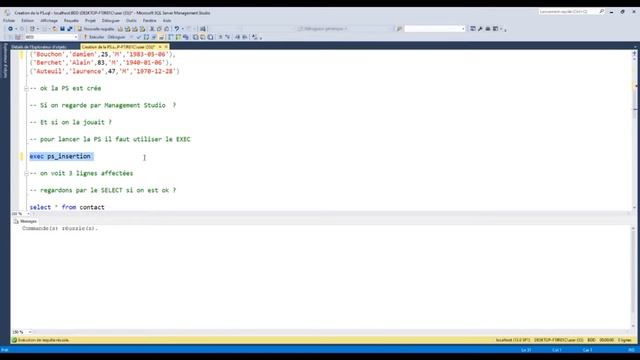Click the navigate back arrow icon
640x360 pixels.
pyautogui.click(x=11, y=29)
